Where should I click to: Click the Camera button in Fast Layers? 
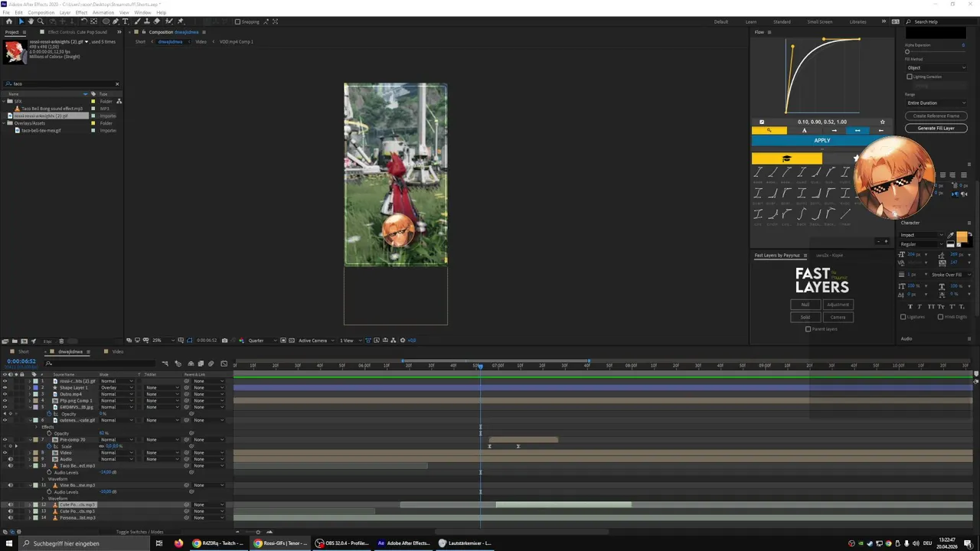838,317
